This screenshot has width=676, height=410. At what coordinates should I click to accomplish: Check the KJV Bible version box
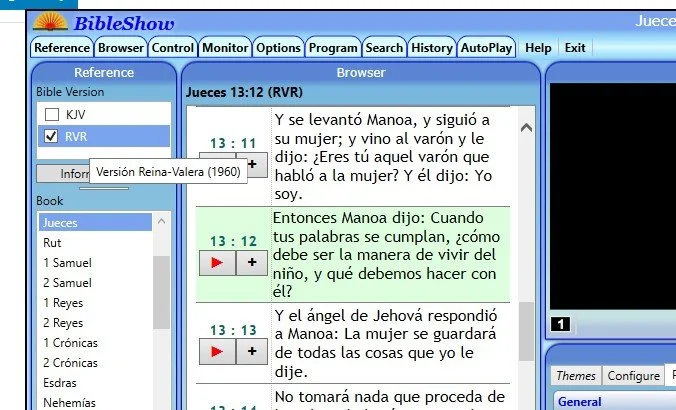click(x=52, y=114)
